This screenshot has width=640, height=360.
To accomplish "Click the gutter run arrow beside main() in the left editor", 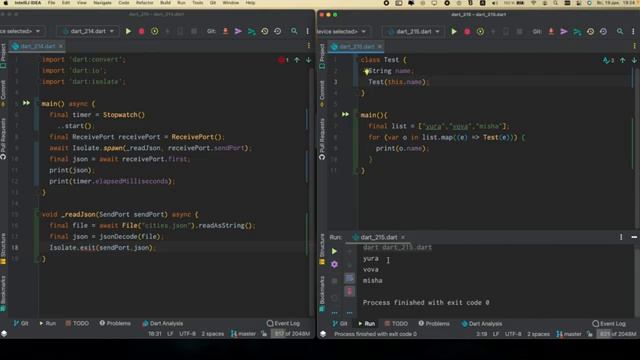I will tap(26, 103).
